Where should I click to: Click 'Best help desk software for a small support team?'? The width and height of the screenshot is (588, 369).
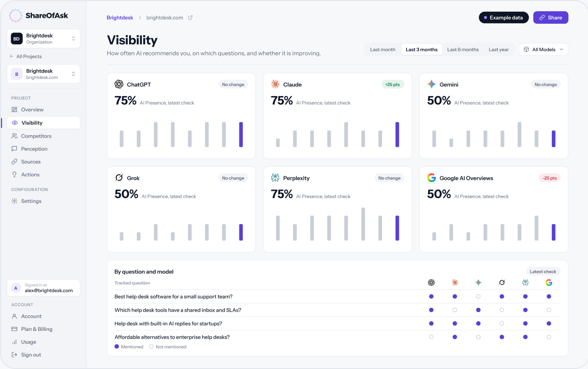click(x=174, y=297)
